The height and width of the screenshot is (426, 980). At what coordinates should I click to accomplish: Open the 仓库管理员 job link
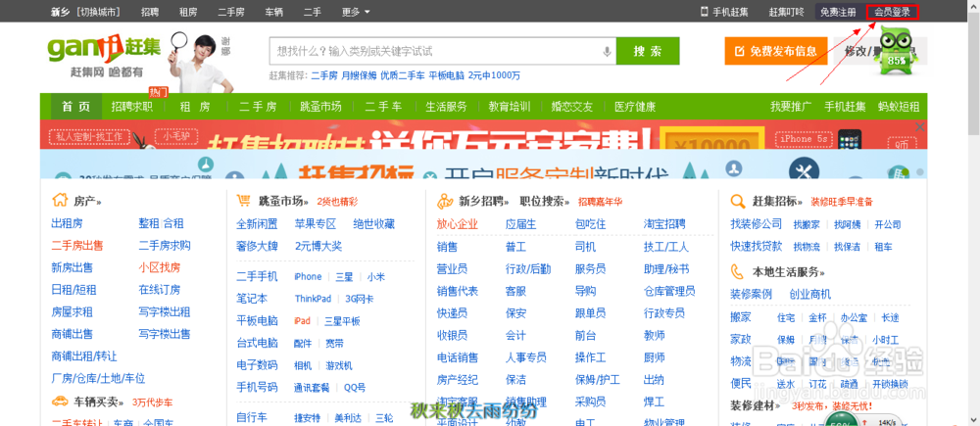(x=669, y=291)
